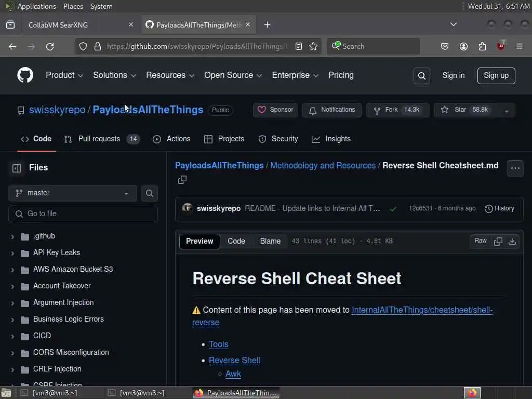Image resolution: width=532 pixels, height=399 pixels.
Task: Click the file tree search icon
Action: pos(149,193)
